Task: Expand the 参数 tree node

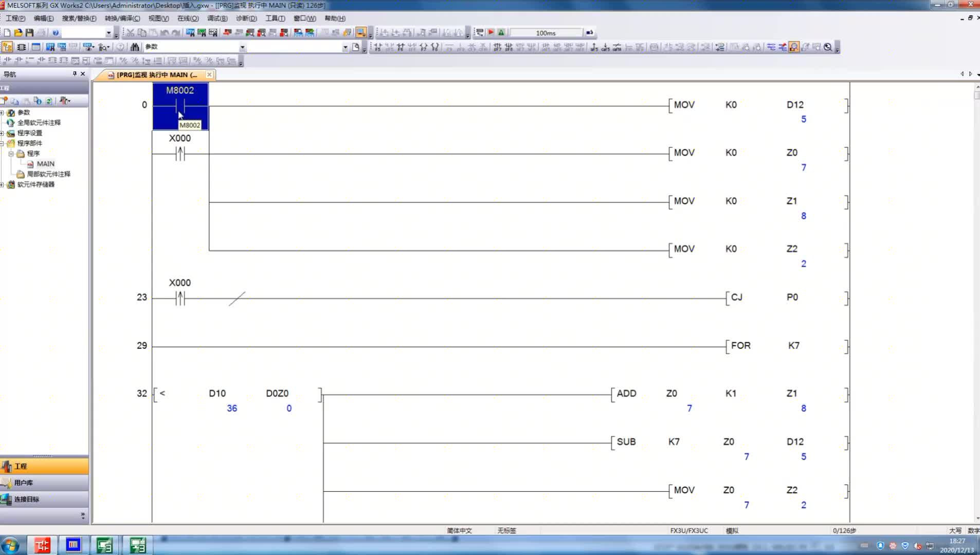Action: point(2,113)
